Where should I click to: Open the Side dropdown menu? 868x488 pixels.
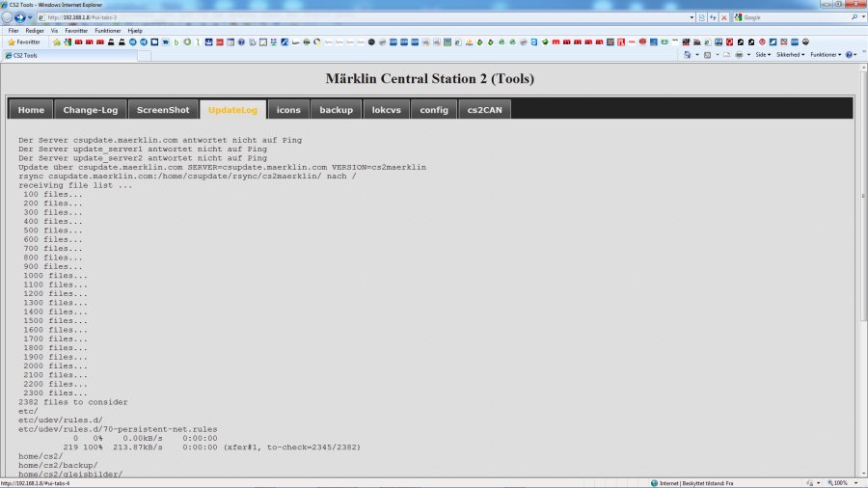coord(763,55)
